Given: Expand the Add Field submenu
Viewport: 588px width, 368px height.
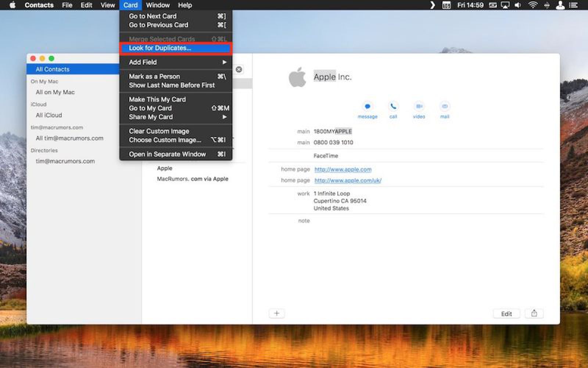Looking at the screenshot, I should click(x=176, y=62).
